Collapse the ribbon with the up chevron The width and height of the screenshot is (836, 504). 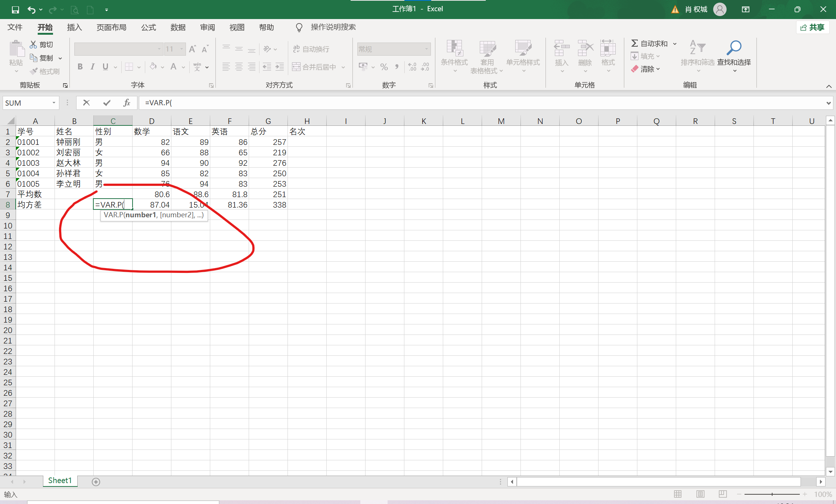(x=829, y=86)
